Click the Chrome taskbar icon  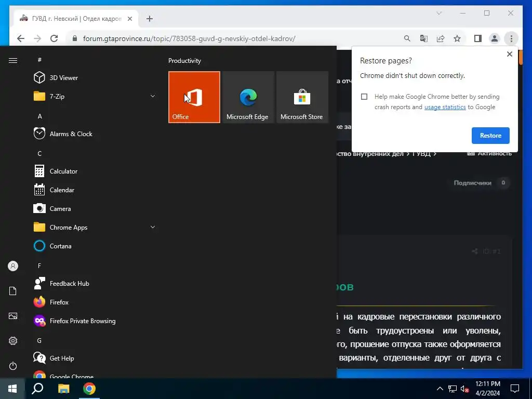(89, 389)
